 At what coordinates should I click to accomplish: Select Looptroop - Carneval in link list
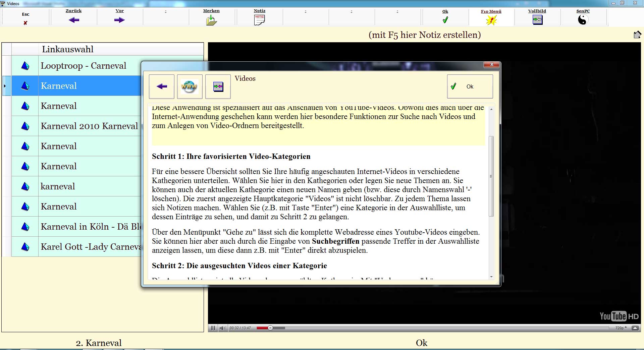[84, 66]
